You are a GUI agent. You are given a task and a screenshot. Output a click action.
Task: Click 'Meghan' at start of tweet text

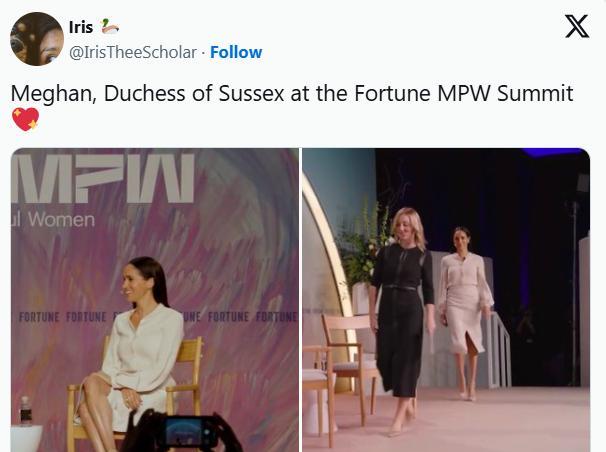coord(43,93)
